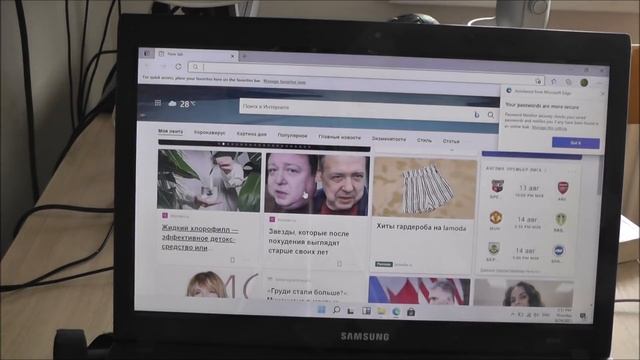Open the MSN app launcher grid icon
The height and width of the screenshot is (360, 640).
(158, 103)
